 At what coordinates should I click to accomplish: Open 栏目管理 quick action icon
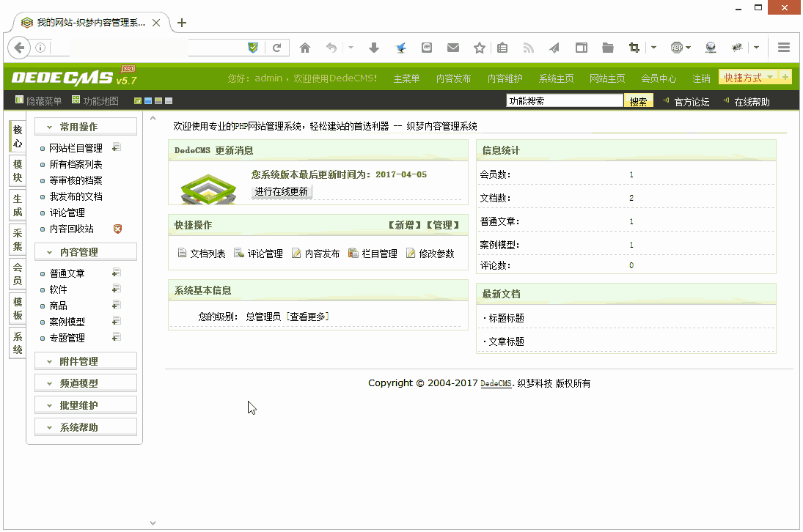[x=353, y=253]
